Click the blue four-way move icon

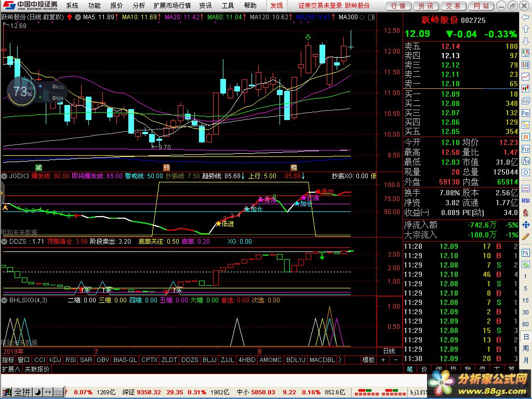click(525, 224)
